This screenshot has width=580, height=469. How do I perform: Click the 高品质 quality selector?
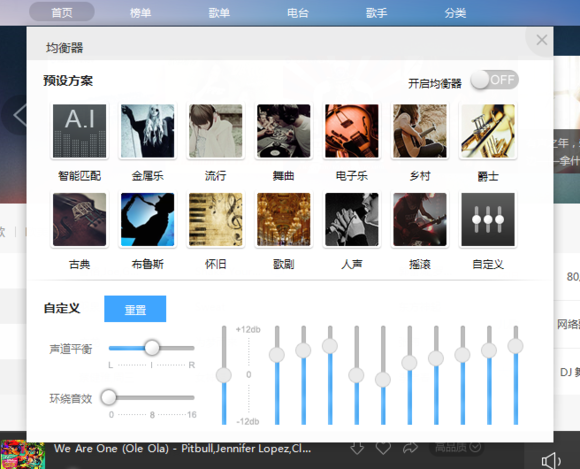coord(457,448)
